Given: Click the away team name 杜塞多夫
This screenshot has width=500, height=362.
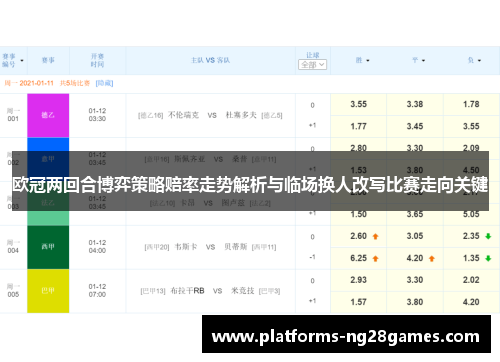Looking at the screenshot, I should coord(241,115).
